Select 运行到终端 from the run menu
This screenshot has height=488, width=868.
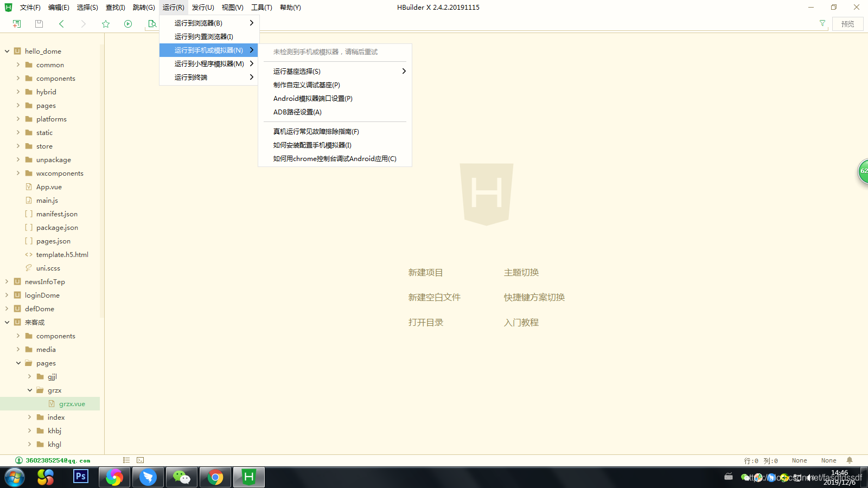(x=190, y=77)
